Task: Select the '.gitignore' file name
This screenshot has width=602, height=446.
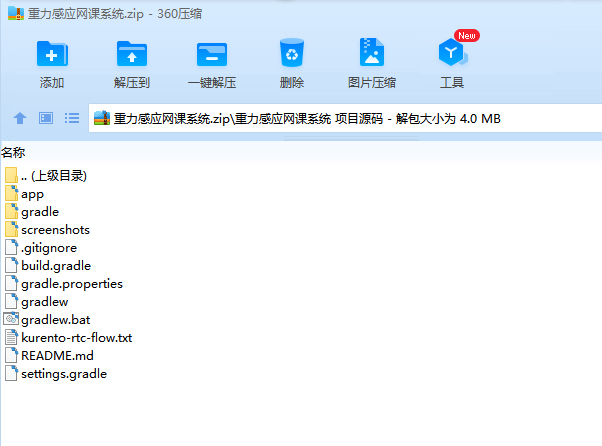Action: point(49,248)
